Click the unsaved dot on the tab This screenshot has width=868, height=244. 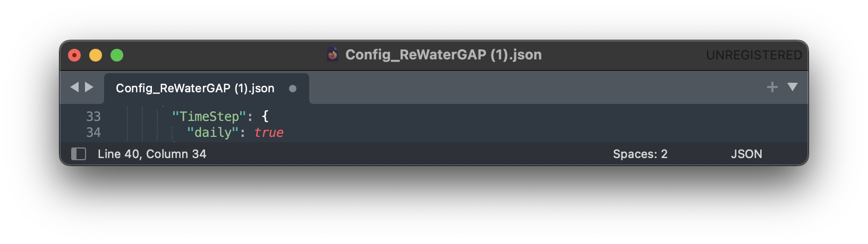[293, 89]
